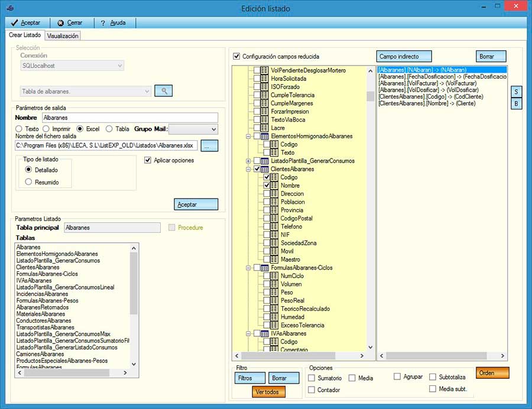532x409 pixels.
Task: Click the S button beside selected fields
Action: click(x=516, y=92)
